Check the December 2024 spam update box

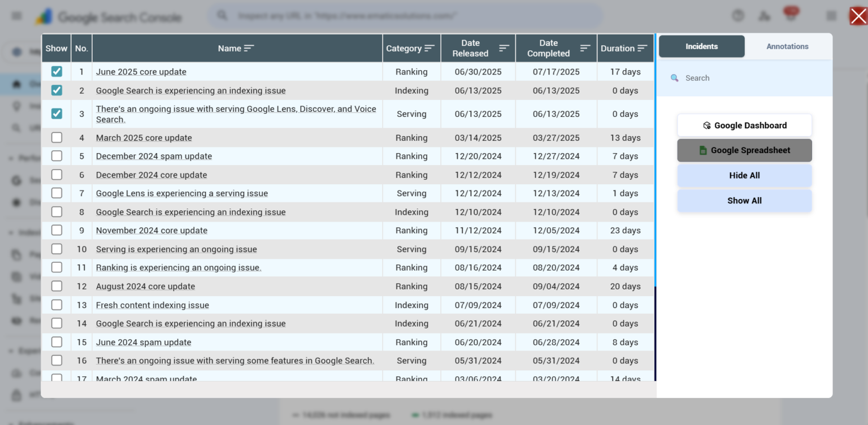click(x=57, y=156)
